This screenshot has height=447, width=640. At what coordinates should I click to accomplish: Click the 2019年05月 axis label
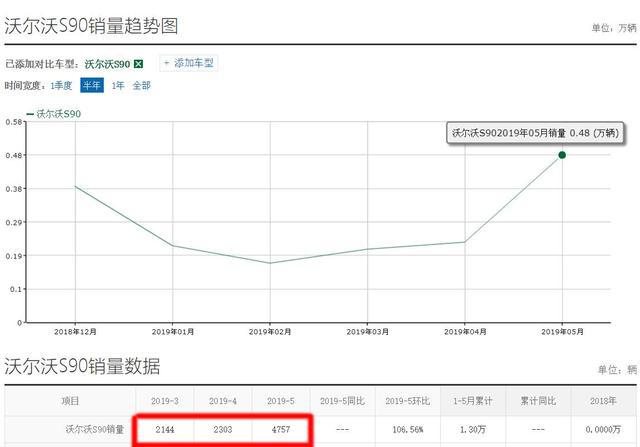click(562, 332)
